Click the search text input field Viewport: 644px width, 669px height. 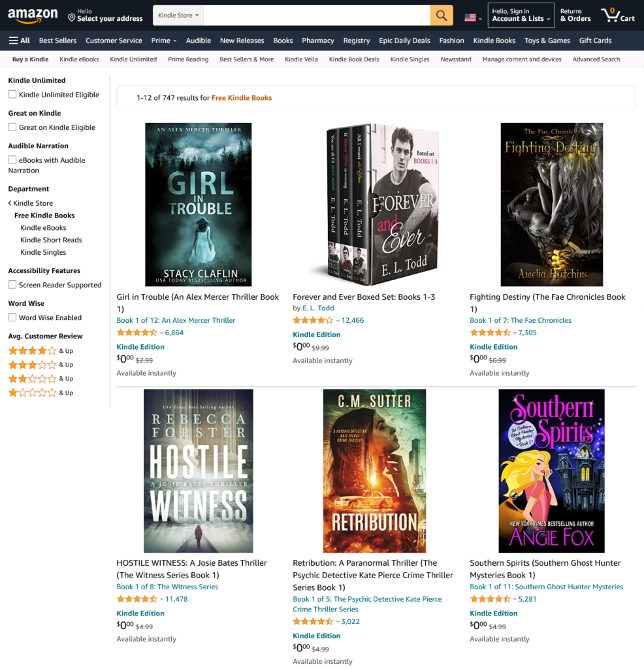pyautogui.click(x=317, y=16)
